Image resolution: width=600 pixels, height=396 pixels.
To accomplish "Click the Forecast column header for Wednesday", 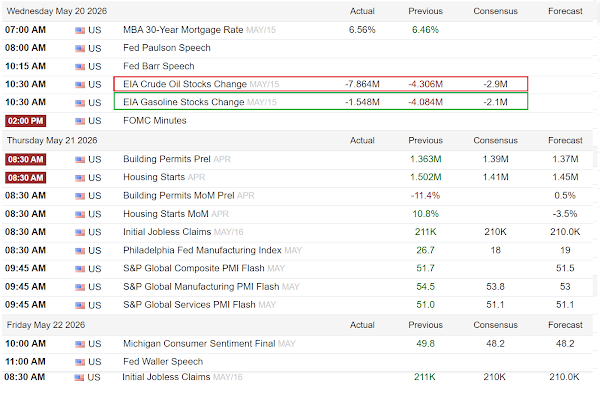I will (565, 11).
